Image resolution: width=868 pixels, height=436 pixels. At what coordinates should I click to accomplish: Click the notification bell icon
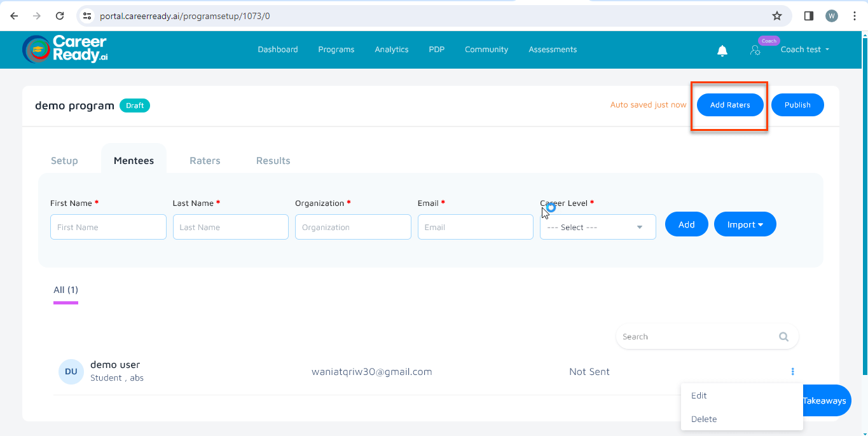(722, 51)
